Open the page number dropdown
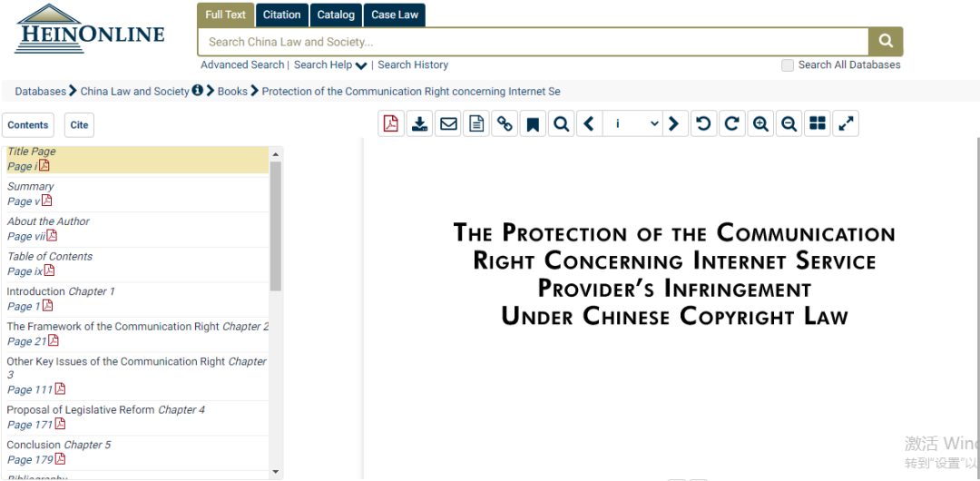Viewport: 980px width, 481px height. coord(634,124)
